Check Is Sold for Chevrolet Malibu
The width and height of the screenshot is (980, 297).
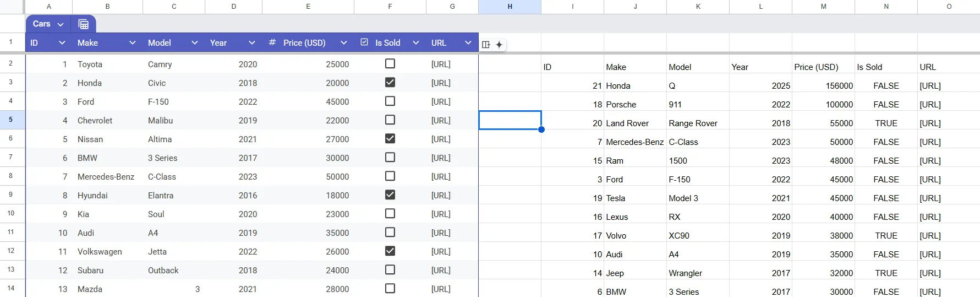390,120
